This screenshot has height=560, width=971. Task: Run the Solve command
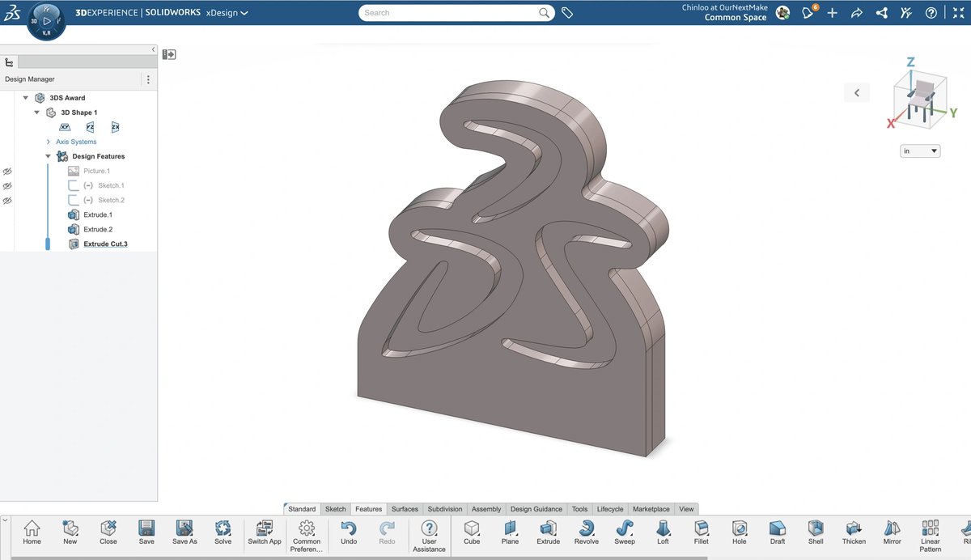pyautogui.click(x=223, y=532)
